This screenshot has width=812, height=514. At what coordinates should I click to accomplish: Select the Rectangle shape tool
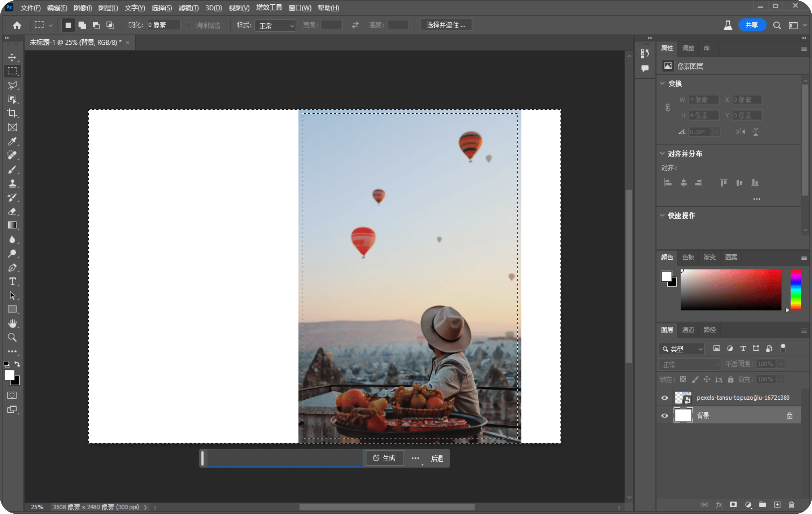(12, 309)
